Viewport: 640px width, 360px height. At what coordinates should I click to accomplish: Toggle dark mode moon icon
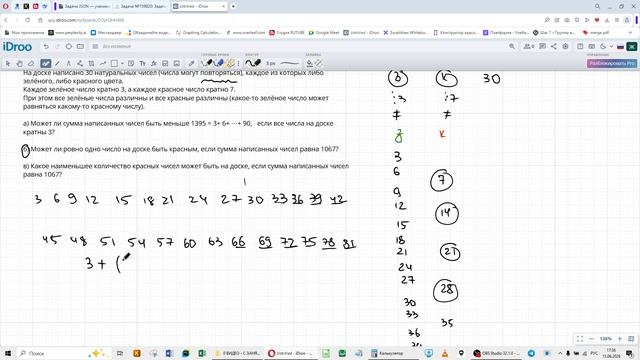[x=603, y=47]
